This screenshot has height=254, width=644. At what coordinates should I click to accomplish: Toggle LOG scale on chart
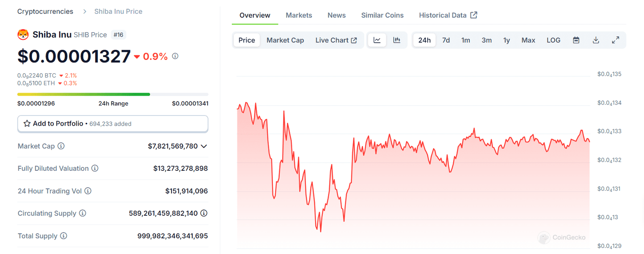[553, 40]
